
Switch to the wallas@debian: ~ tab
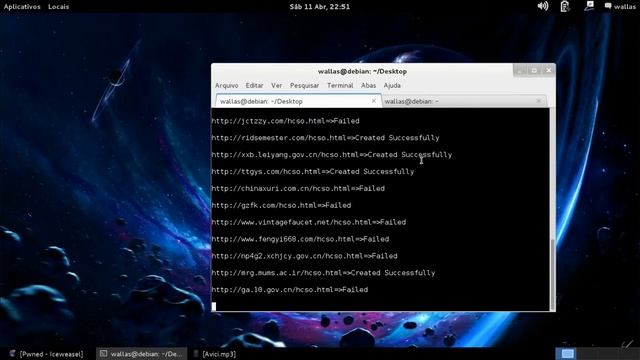tap(464, 101)
